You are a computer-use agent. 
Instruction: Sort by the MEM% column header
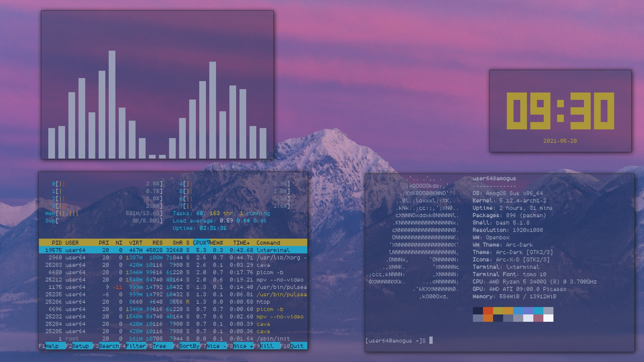[x=216, y=243]
